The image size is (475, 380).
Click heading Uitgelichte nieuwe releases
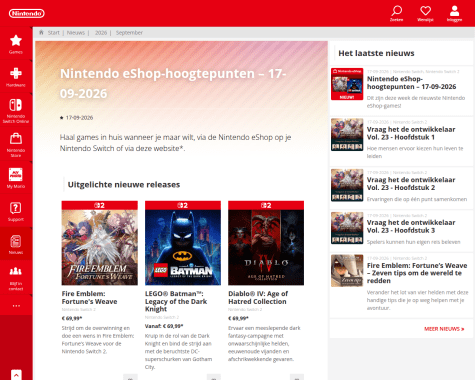(124, 185)
